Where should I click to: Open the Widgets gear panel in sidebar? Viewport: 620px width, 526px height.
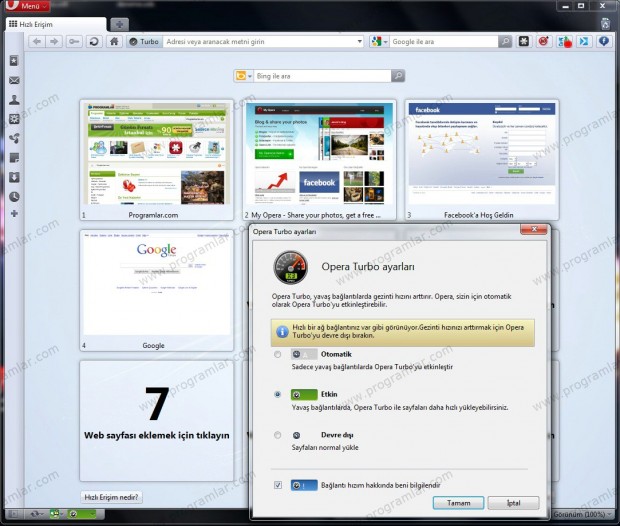click(14, 119)
